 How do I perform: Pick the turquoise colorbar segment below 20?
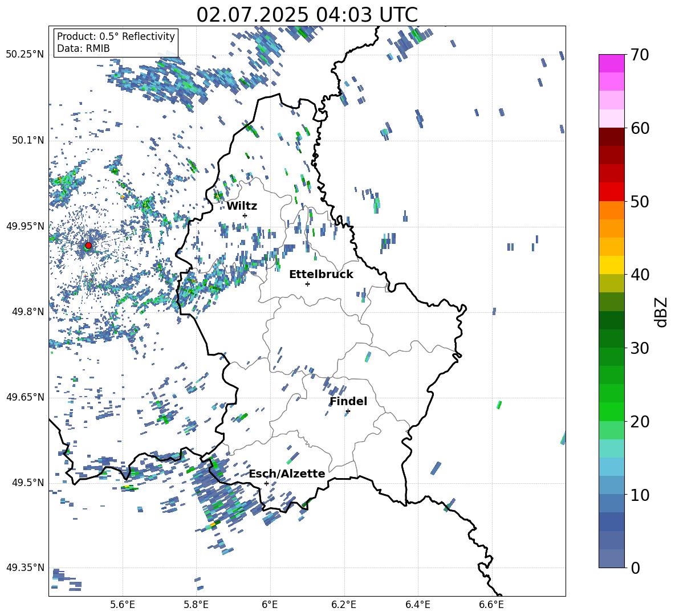pyautogui.click(x=611, y=448)
